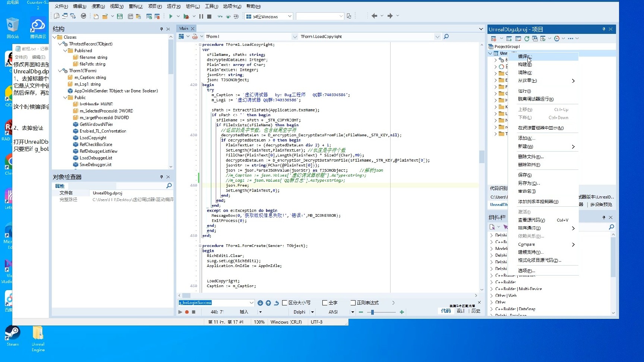644x362 pixels.
Task: Open the 64位Windows platform dropdown
Action: pos(290,16)
